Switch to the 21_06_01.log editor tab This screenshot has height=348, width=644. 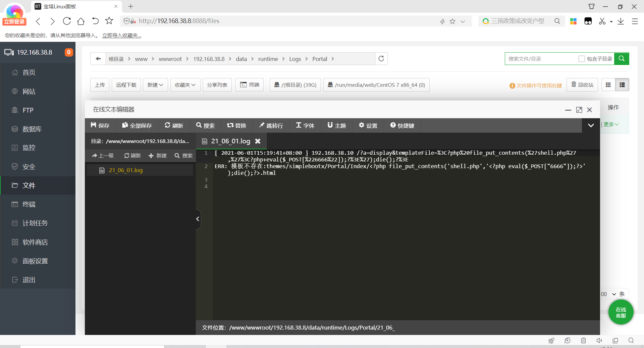pyautogui.click(x=230, y=141)
